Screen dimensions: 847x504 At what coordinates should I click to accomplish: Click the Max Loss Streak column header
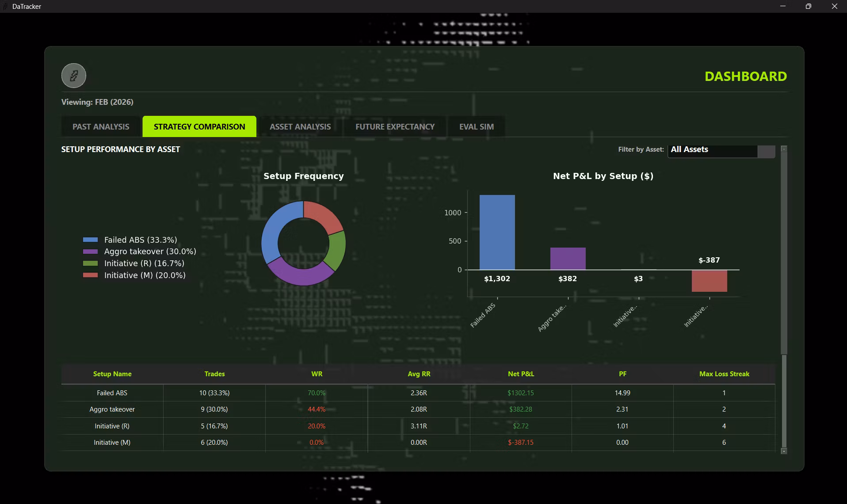(724, 374)
